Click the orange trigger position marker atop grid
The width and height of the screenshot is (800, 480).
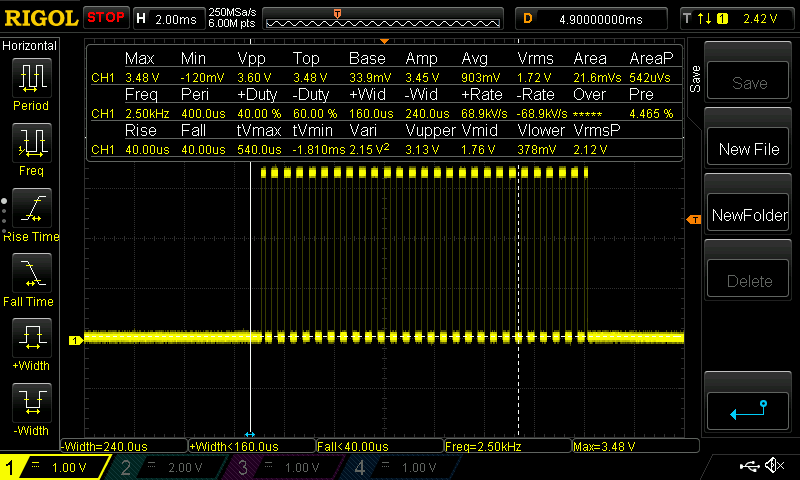coord(385,41)
